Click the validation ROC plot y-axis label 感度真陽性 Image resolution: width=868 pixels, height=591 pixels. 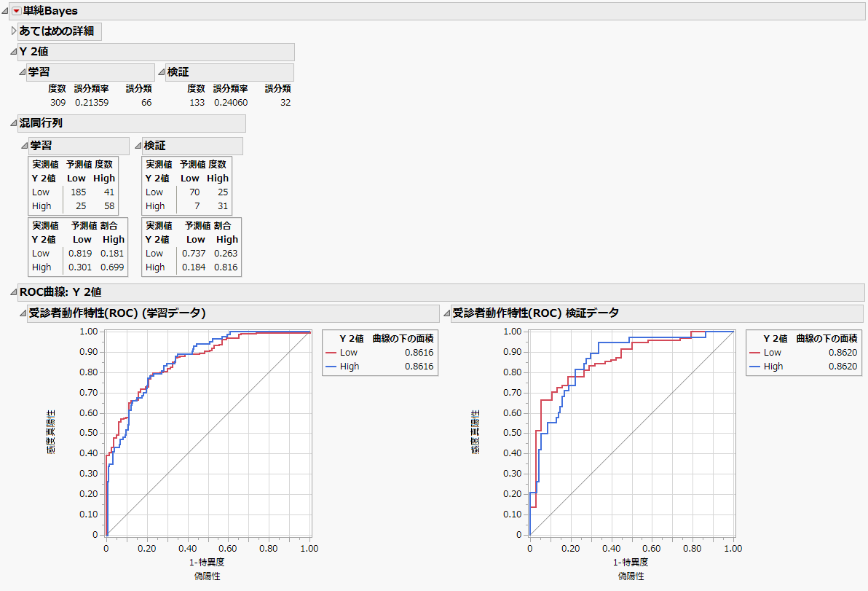click(x=476, y=433)
